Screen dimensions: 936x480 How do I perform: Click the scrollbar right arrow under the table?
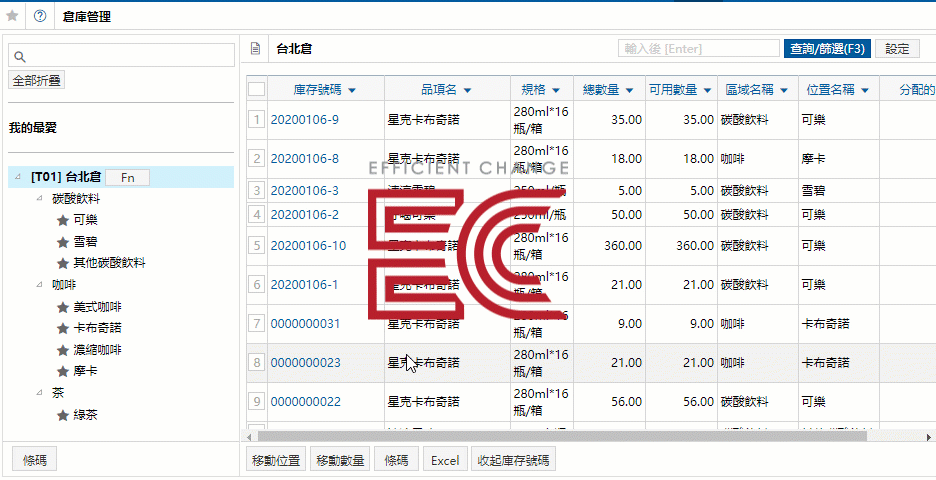point(927,436)
